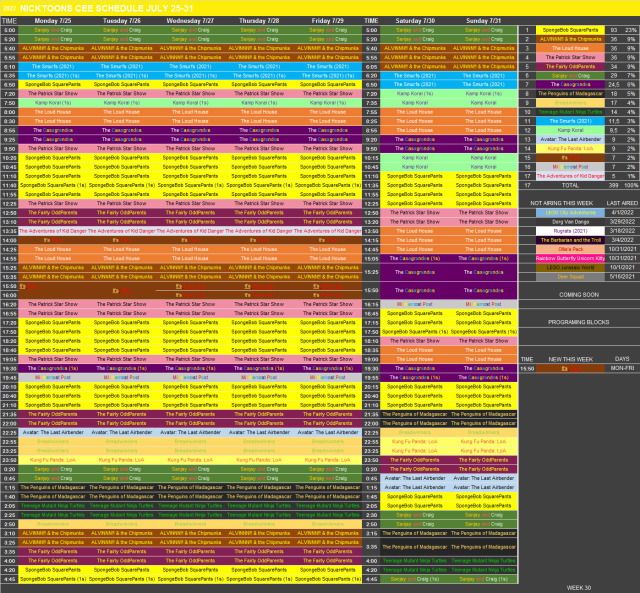Click 'The Adventures of Kid Danger' ranking entry
This screenshot has width=640, height=593.
click(570, 176)
